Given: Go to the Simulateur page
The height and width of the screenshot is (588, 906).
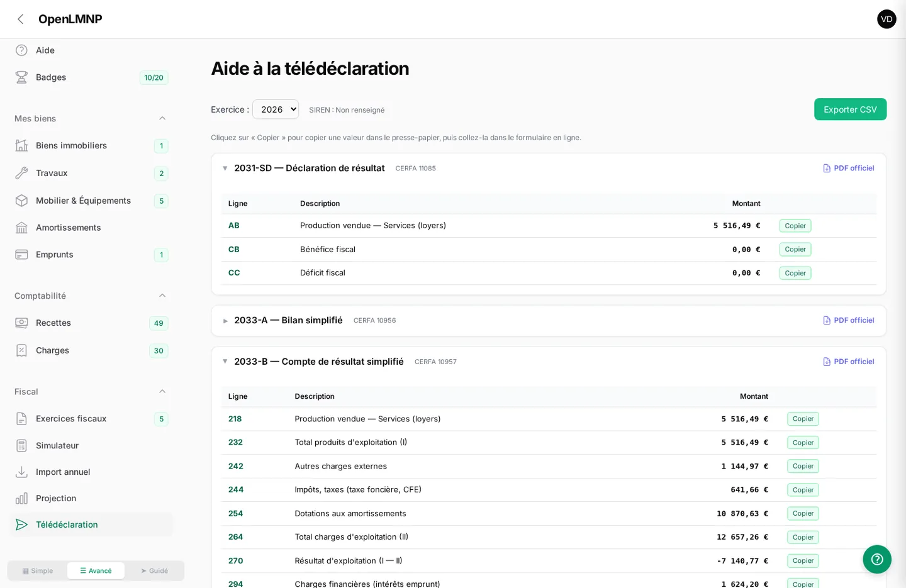Looking at the screenshot, I should click(90, 446).
